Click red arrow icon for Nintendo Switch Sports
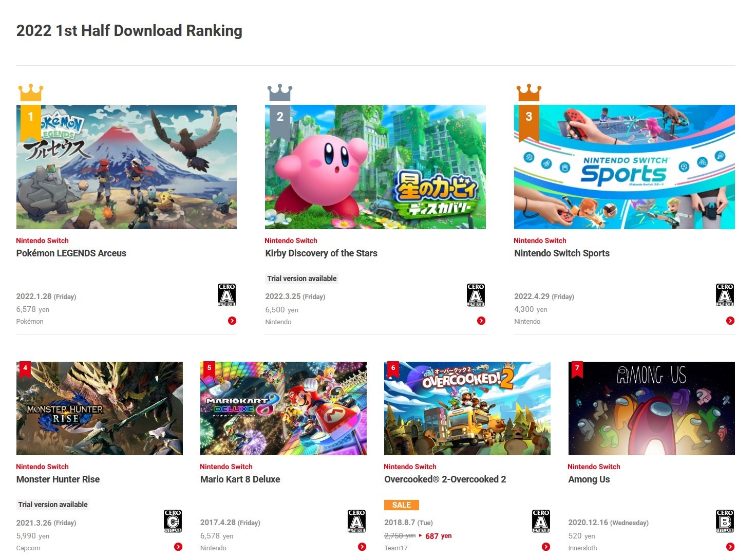 tap(730, 321)
